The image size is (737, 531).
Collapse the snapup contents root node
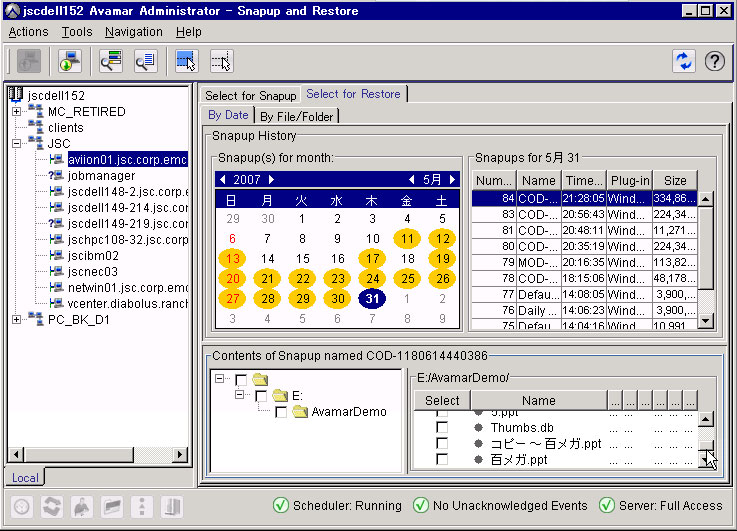pyautogui.click(x=220, y=378)
